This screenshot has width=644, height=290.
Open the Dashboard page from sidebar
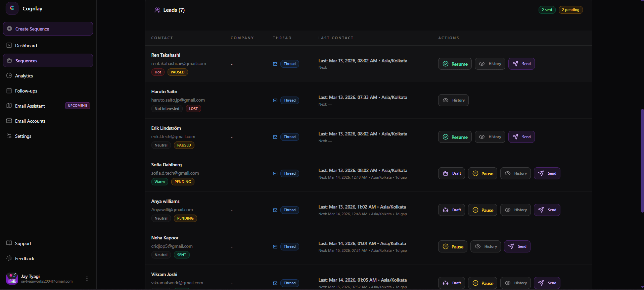[26, 46]
